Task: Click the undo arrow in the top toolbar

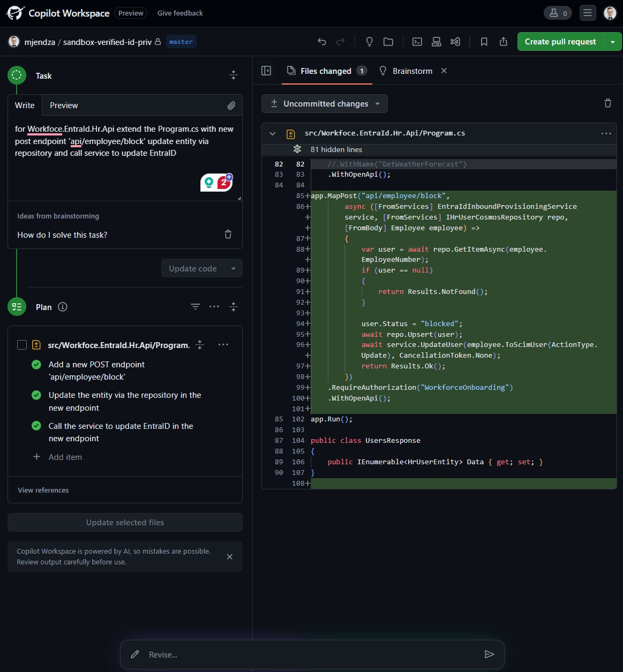Action: click(322, 42)
